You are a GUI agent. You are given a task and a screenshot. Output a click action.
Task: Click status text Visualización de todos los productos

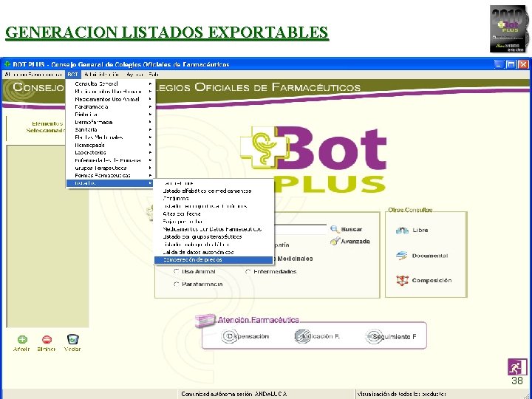click(401, 394)
